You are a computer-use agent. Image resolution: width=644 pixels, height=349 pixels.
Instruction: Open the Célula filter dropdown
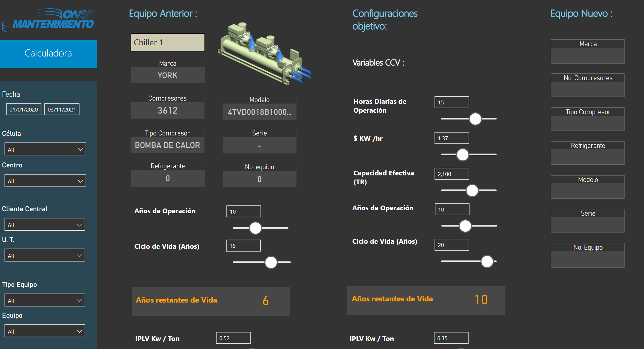coord(45,149)
